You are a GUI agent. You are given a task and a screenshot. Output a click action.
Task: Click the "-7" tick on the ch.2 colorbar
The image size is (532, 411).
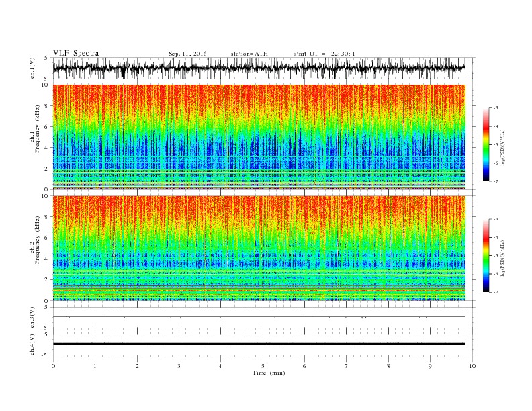point(496,292)
